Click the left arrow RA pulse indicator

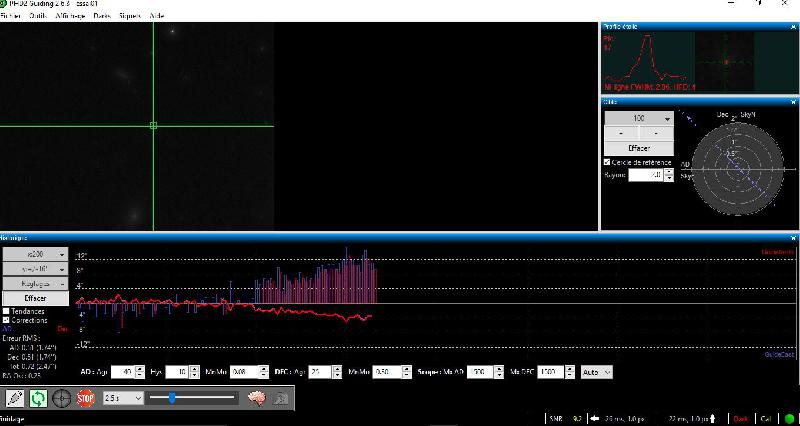tap(594, 419)
